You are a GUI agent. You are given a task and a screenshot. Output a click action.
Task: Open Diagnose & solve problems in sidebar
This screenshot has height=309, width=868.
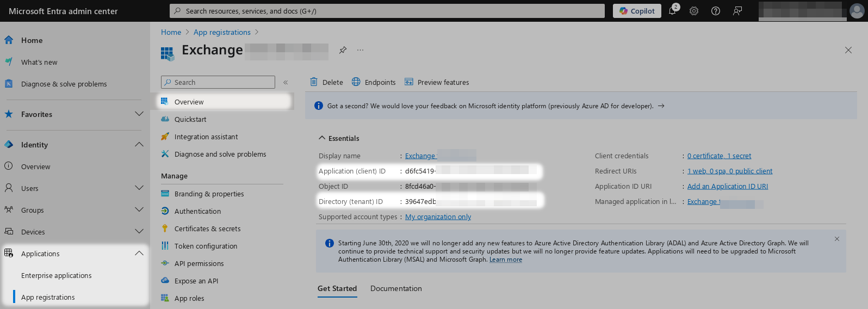64,84
